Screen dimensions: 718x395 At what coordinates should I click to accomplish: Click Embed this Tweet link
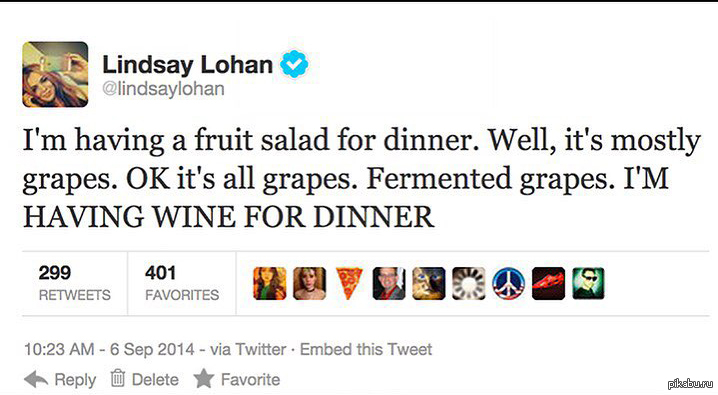[366, 349]
